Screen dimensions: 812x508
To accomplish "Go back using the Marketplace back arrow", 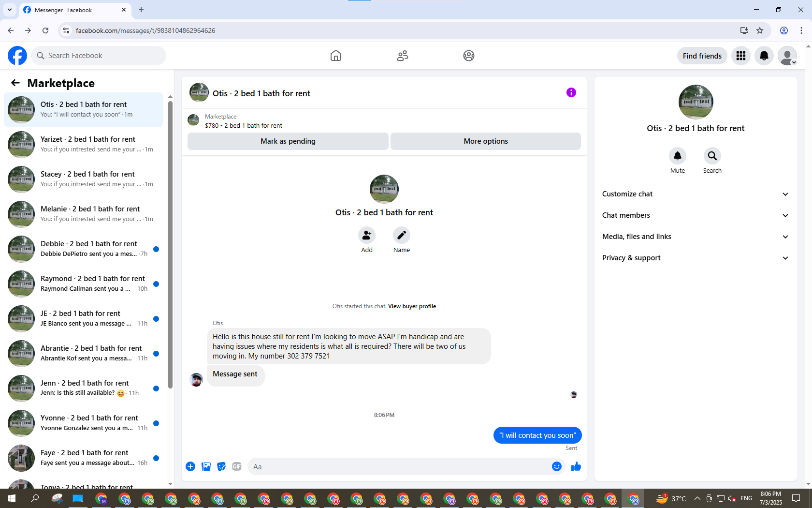I will pyautogui.click(x=15, y=83).
